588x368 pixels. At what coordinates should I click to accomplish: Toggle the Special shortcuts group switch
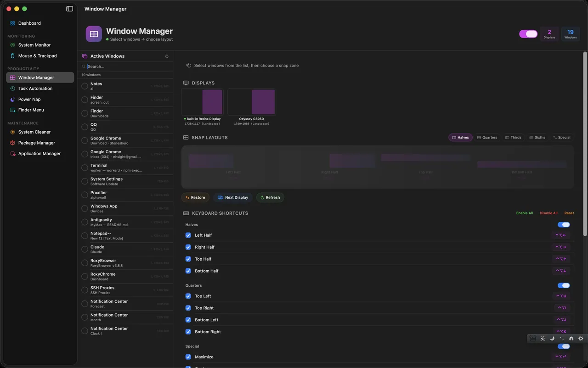pos(564,346)
